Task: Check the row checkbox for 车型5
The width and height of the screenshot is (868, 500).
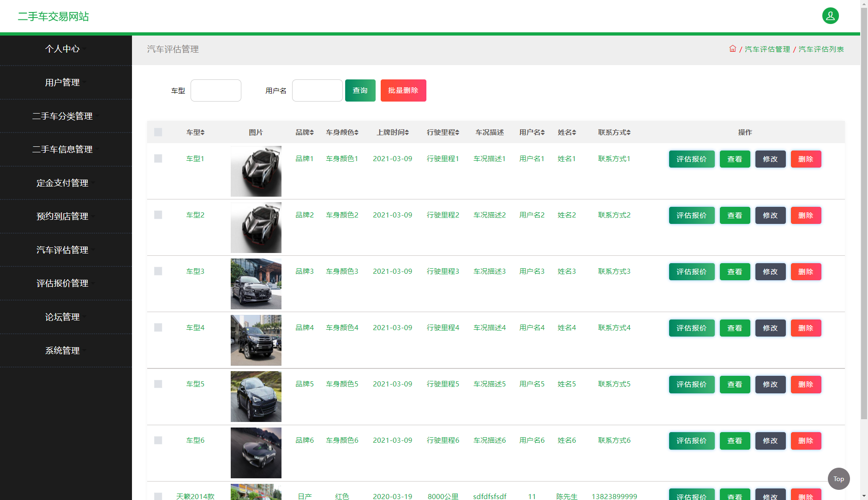Action: tap(158, 384)
